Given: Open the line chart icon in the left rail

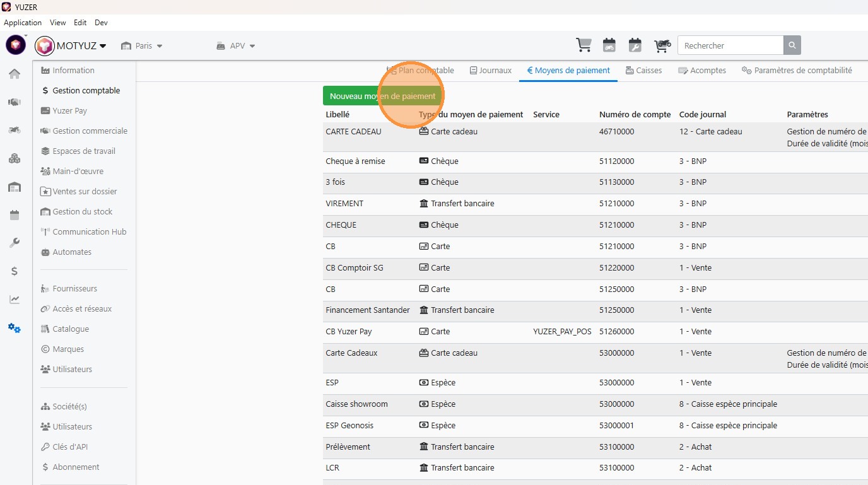Looking at the screenshot, I should [15, 300].
